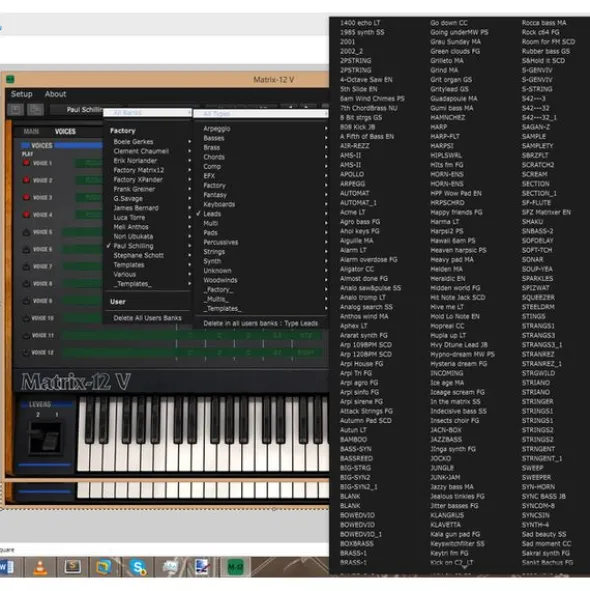
Task: Open the About menu
Action: click(x=55, y=94)
